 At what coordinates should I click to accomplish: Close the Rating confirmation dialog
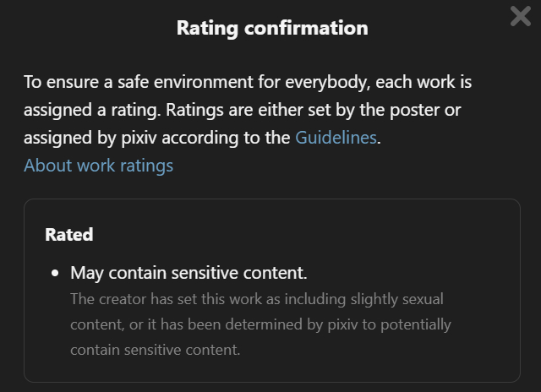click(521, 16)
